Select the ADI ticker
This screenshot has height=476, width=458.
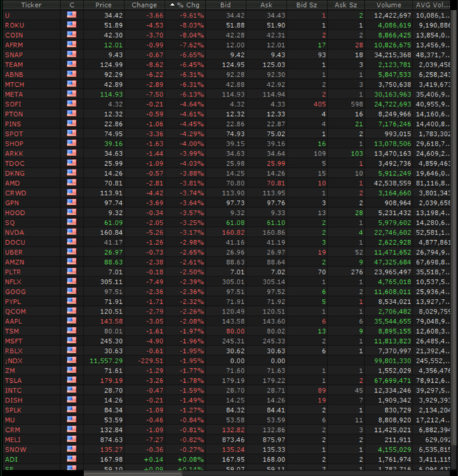click(x=11, y=460)
